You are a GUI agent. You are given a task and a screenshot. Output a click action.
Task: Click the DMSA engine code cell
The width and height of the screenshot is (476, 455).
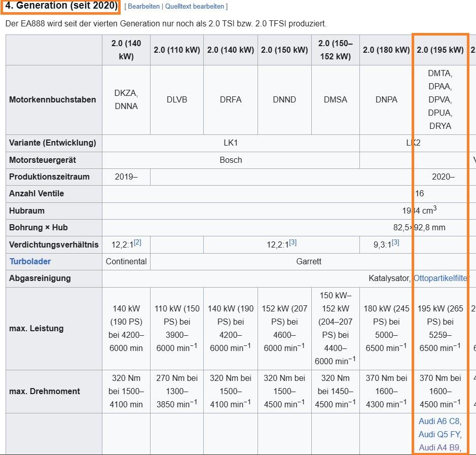point(336,99)
